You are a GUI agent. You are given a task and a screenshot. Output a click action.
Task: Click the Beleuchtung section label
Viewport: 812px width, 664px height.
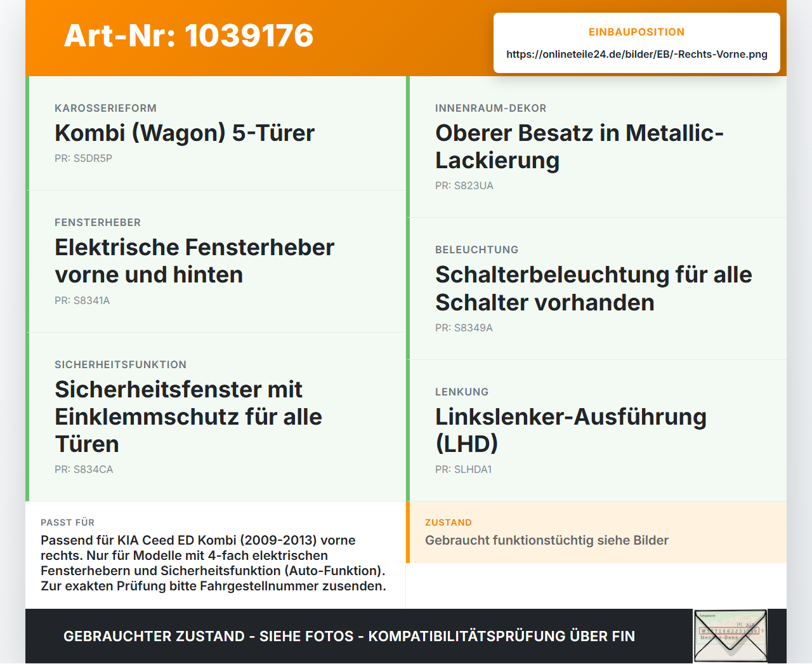[477, 249]
